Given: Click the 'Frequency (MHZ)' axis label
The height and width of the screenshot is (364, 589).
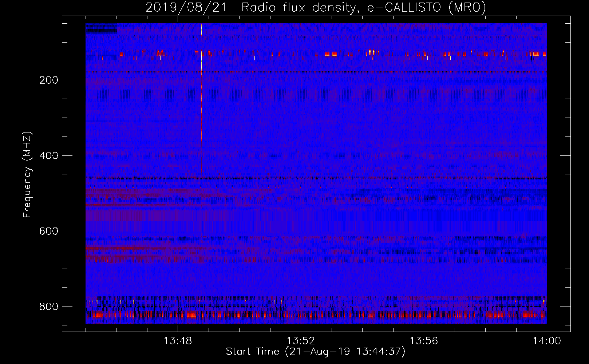Looking at the screenshot, I should (27, 174).
